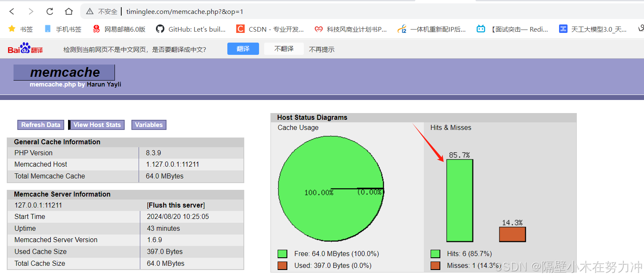Select Free: 64.0 MBytes (100.0%) legend text
This screenshot has width=644, height=278.
(337, 254)
